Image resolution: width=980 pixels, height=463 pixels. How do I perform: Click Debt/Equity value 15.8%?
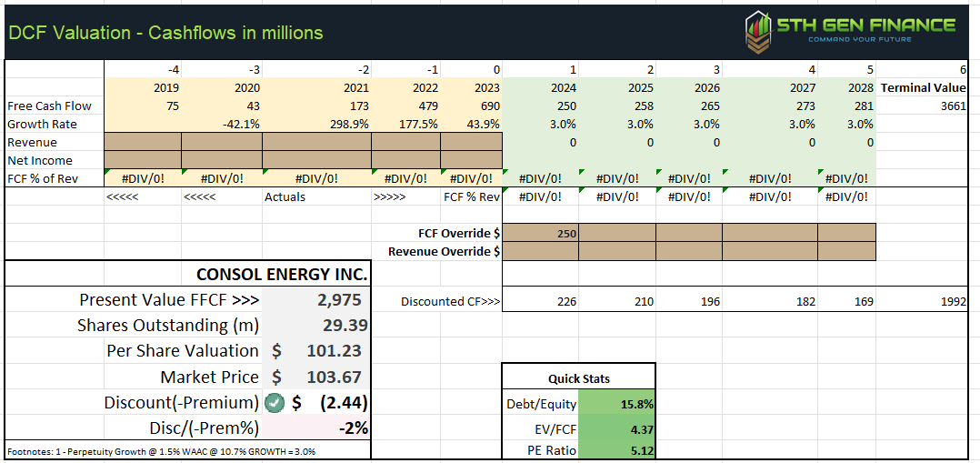[637, 404]
